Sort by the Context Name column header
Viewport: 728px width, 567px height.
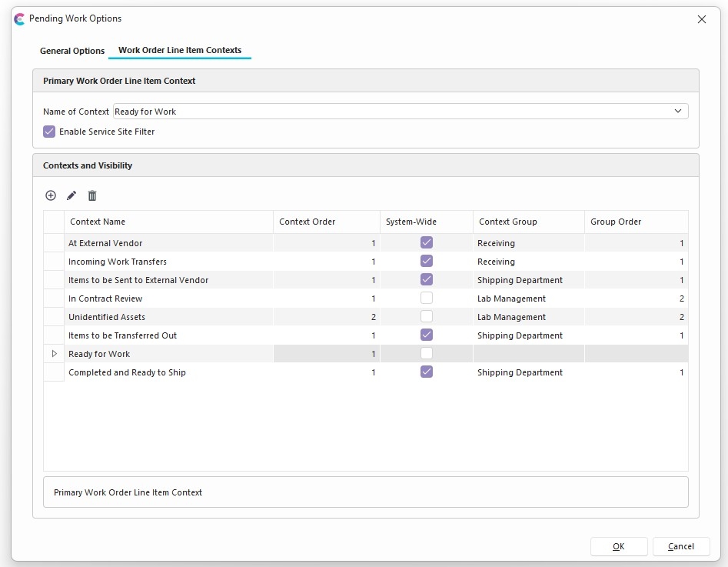(x=98, y=222)
